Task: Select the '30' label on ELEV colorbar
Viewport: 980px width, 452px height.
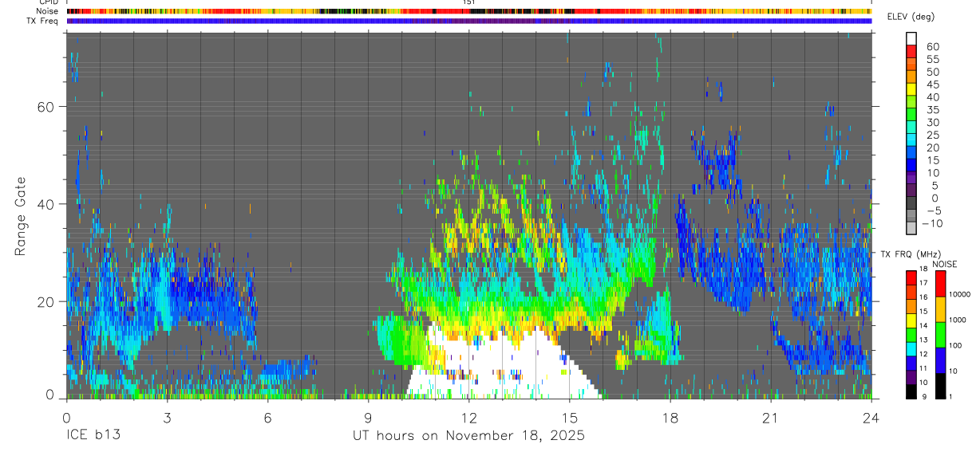Action: 932,122
